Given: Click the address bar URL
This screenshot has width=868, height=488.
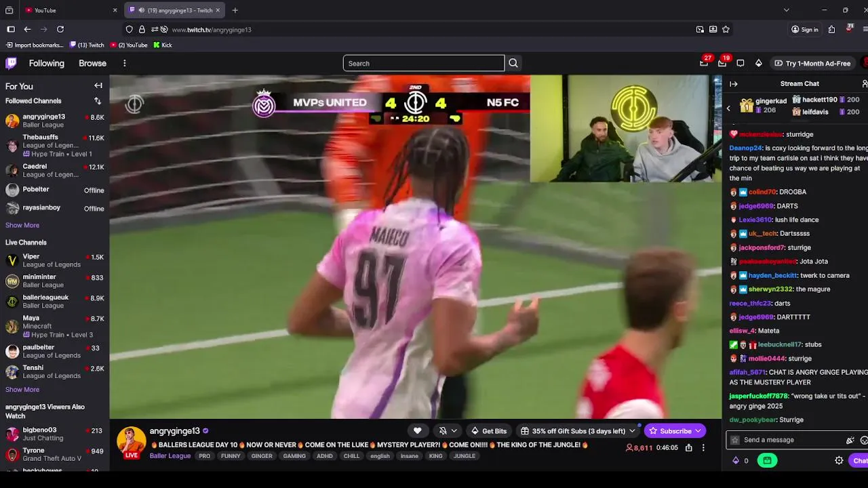Looking at the screenshot, I should [x=212, y=30].
